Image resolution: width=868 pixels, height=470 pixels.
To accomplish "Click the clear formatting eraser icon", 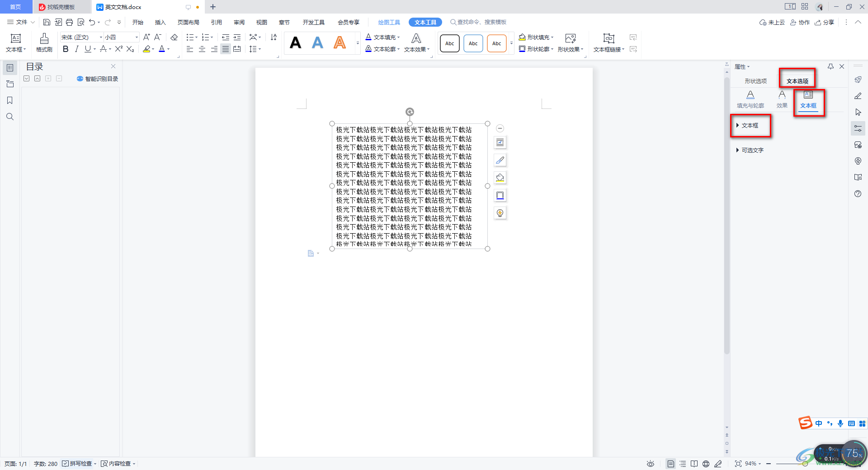I will (174, 37).
